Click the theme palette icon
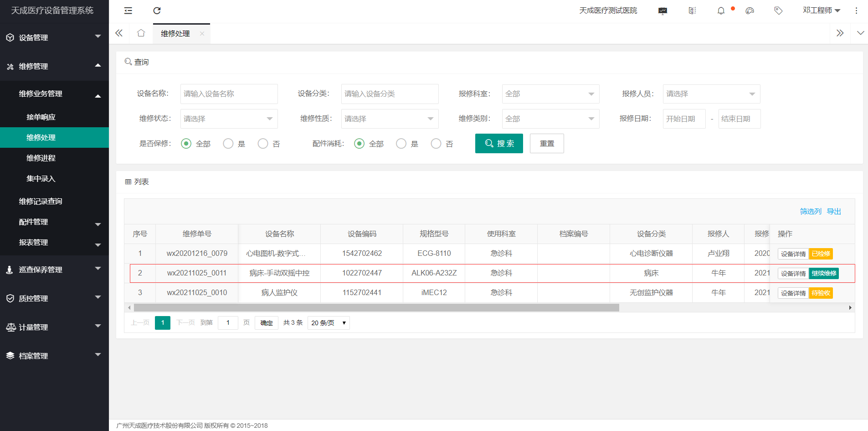Image resolution: width=868 pixels, height=431 pixels. [x=750, y=10]
